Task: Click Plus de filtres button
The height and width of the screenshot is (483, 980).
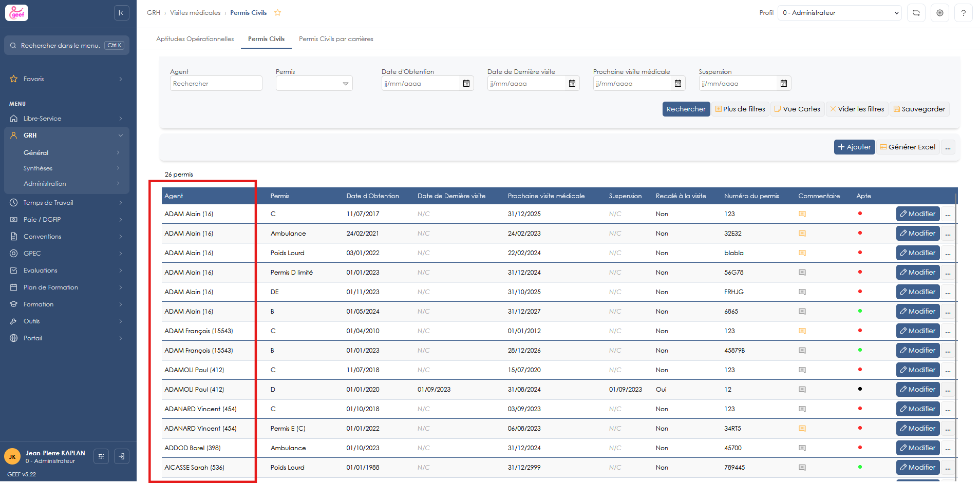Action: tap(740, 109)
